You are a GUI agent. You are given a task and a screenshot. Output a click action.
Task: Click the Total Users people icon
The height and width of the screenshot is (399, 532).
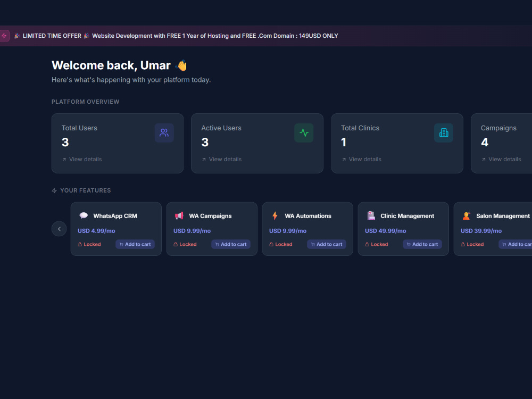tap(164, 132)
